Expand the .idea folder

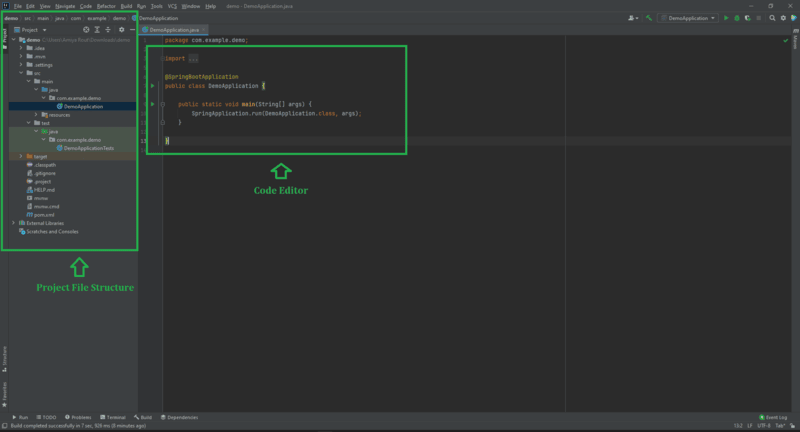21,48
